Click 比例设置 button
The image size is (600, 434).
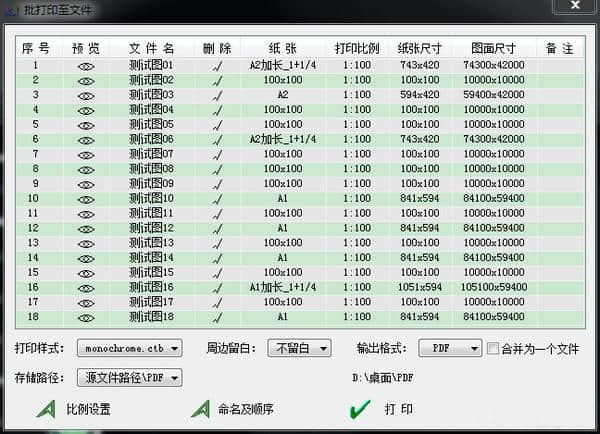point(73,409)
